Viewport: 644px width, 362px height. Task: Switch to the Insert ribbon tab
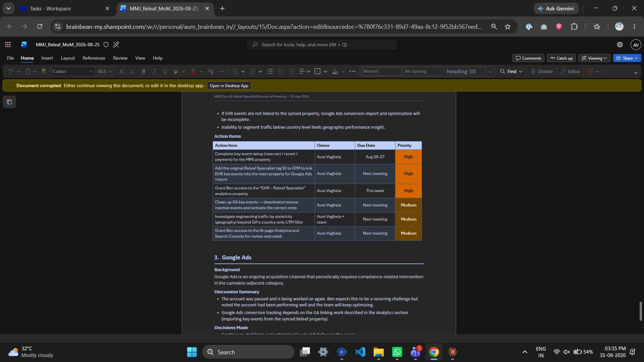coord(47,58)
